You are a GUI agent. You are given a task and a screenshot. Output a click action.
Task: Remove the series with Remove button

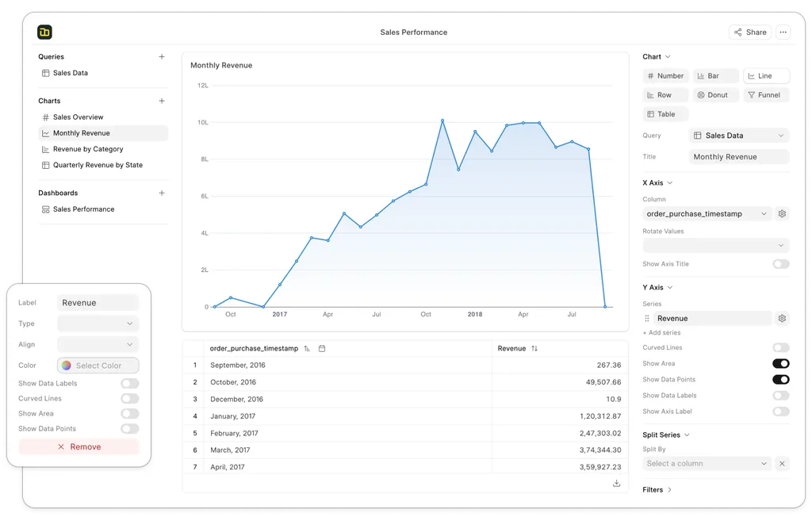point(79,447)
